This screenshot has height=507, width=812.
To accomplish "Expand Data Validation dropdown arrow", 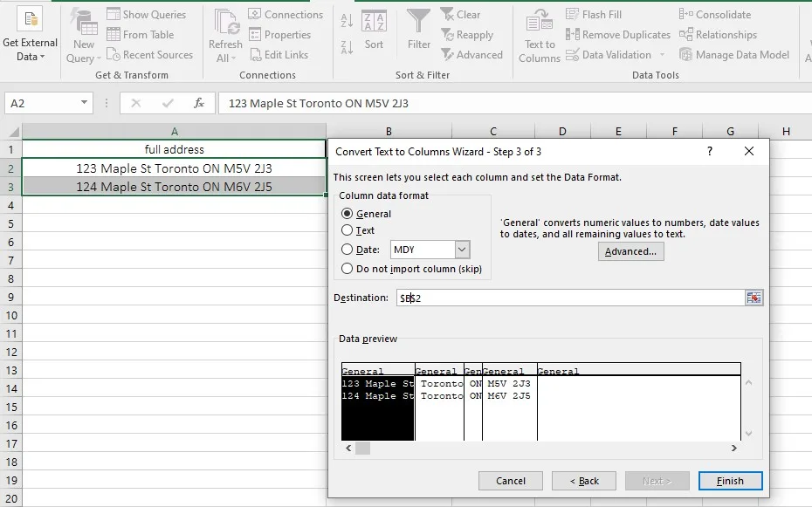I will pos(662,54).
